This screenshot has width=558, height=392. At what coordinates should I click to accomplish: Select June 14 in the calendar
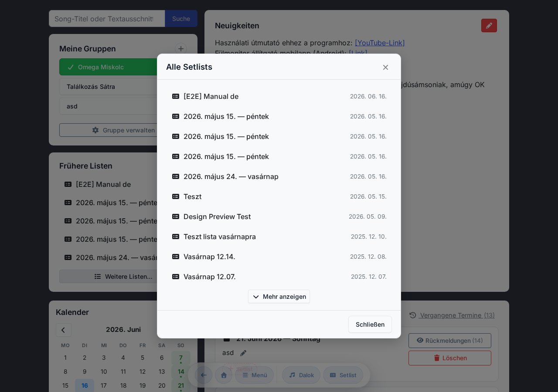181,372
